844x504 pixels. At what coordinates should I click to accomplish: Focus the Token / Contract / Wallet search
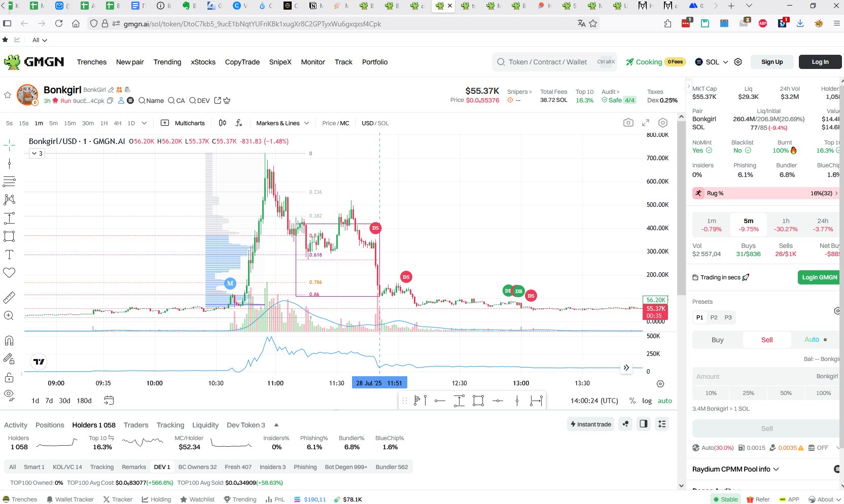[555, 62]
